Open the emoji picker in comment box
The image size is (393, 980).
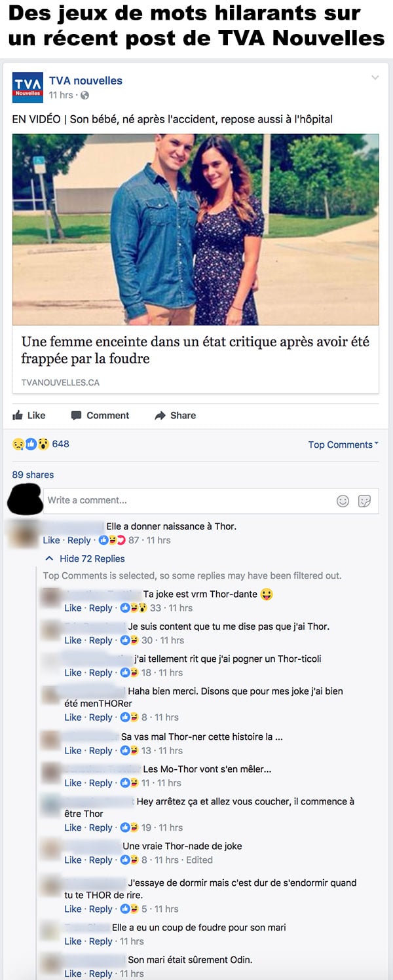343,501
